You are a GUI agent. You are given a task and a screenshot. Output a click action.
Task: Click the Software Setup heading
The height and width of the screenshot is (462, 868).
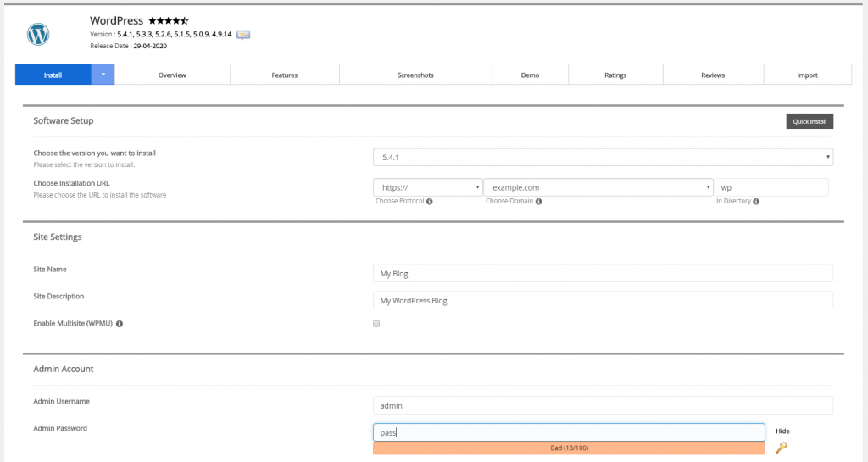point(63,120)
